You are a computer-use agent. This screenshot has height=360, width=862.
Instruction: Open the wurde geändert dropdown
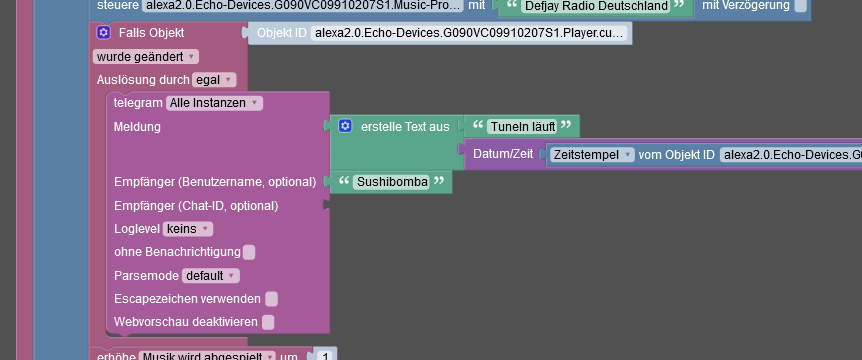coord(146,57)
